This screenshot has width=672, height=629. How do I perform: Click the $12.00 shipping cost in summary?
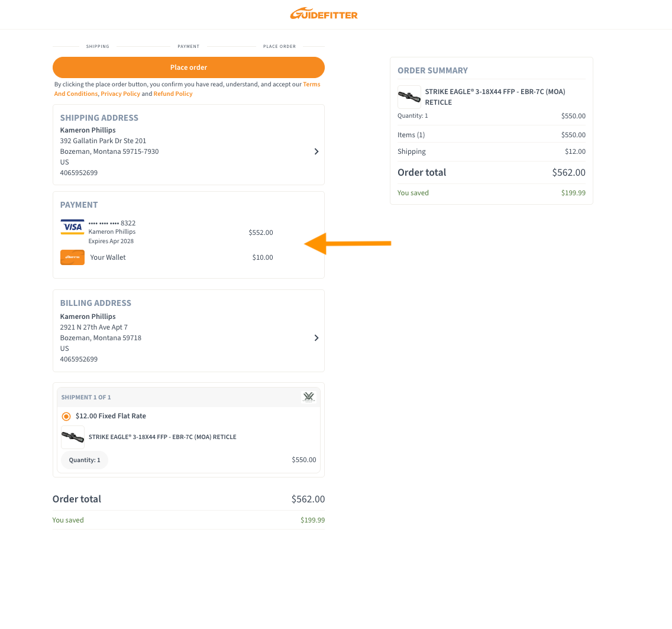575,151
